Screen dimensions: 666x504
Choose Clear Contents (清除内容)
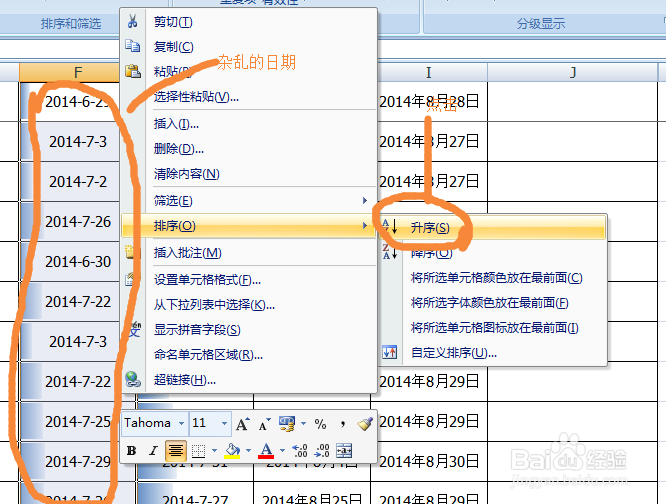pos(249,174)
